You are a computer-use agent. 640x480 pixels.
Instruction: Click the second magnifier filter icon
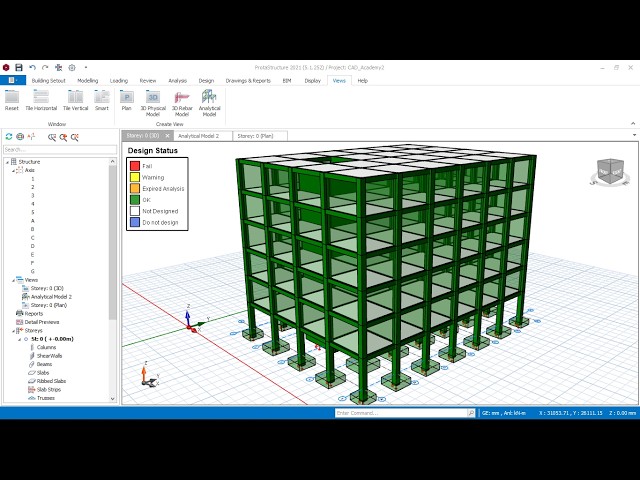(x=63, y=137)
